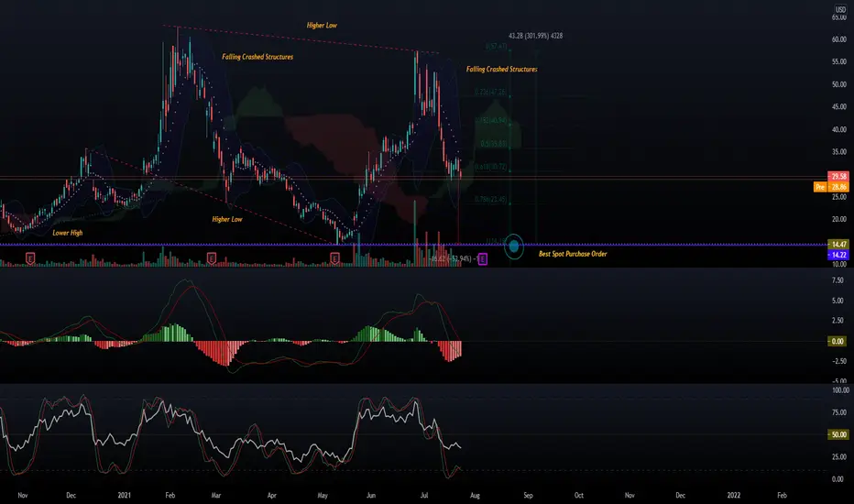Viewport: 854px width, 504px height.
Task: Click the 60.00 price scale value
Action: pyautogui.click(x=838, y=39)
